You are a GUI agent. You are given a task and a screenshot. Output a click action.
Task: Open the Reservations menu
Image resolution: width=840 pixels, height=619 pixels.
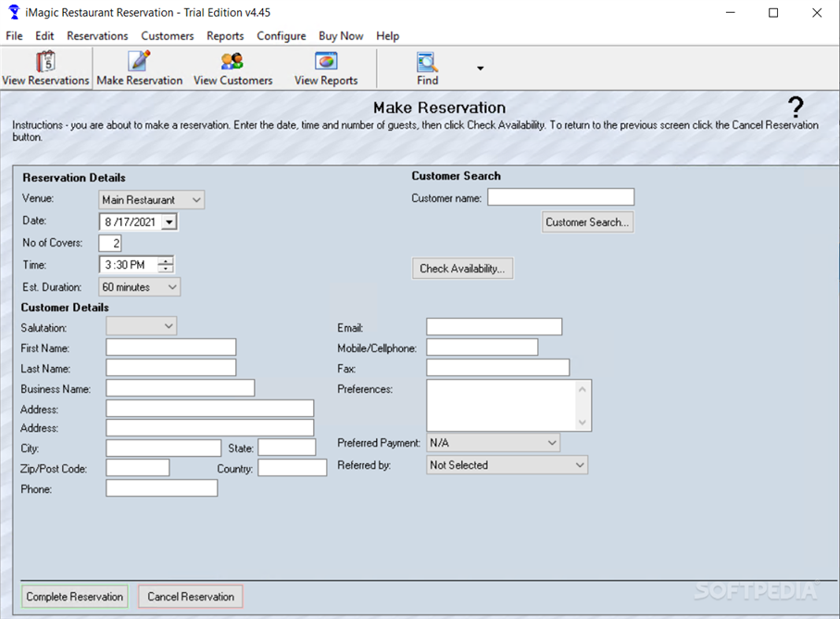[97, 36]
